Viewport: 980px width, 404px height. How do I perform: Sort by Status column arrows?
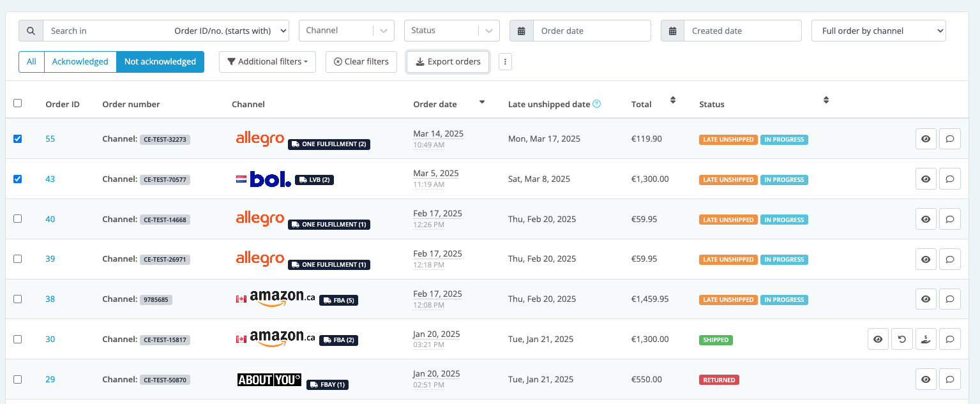coord(826,100)
